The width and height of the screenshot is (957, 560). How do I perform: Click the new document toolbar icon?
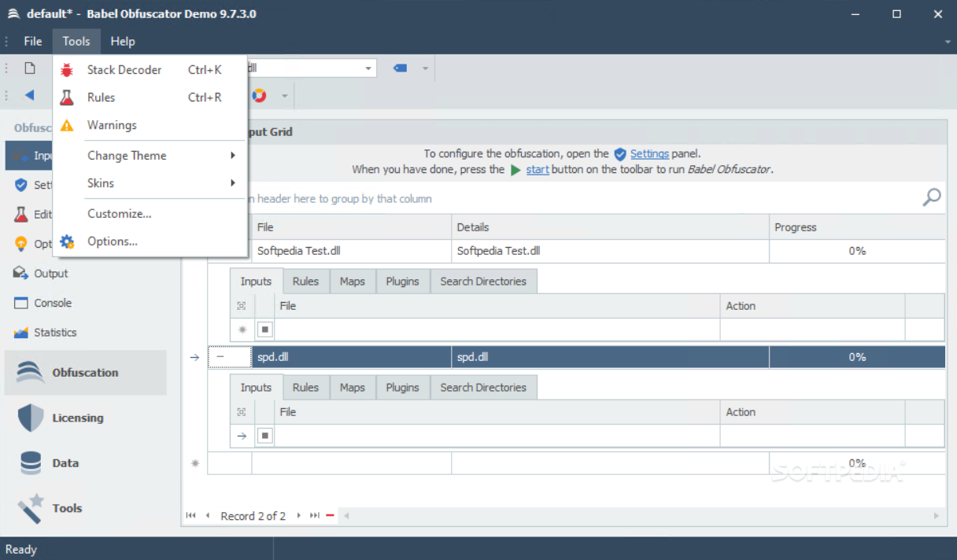[30, 68]
